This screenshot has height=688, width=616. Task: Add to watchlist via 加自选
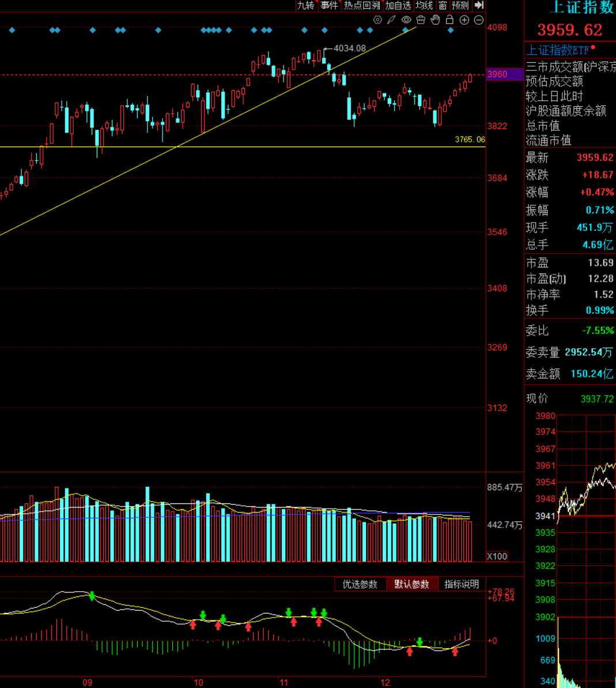(398, 5)
